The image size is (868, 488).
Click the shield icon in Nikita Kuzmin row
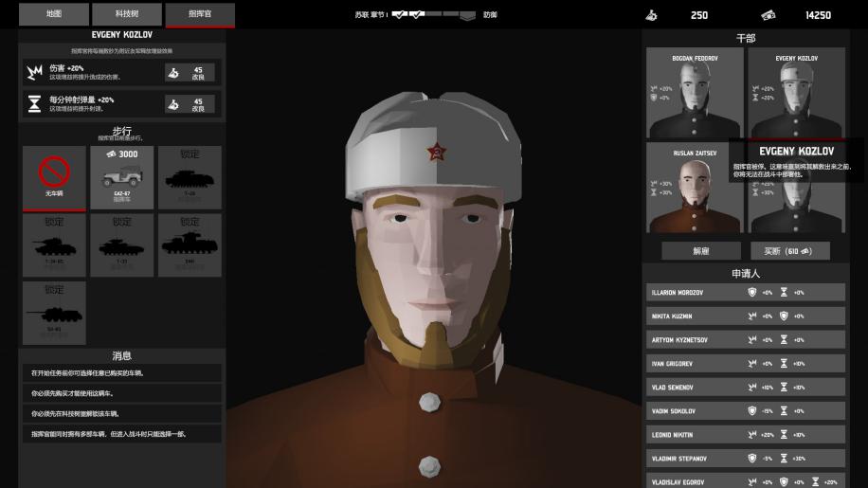784,316
